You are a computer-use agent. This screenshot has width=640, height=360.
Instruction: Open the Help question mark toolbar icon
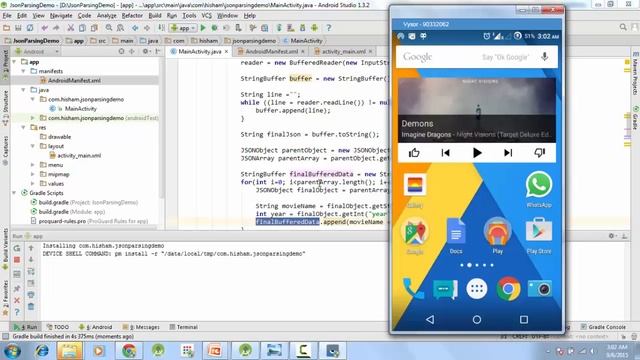click(x=329, y=28)
